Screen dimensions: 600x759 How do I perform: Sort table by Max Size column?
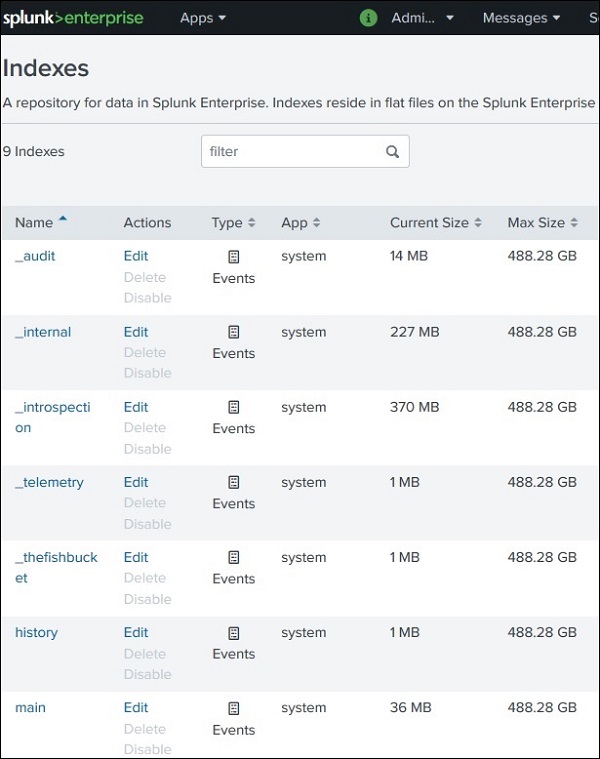(542, 223)
